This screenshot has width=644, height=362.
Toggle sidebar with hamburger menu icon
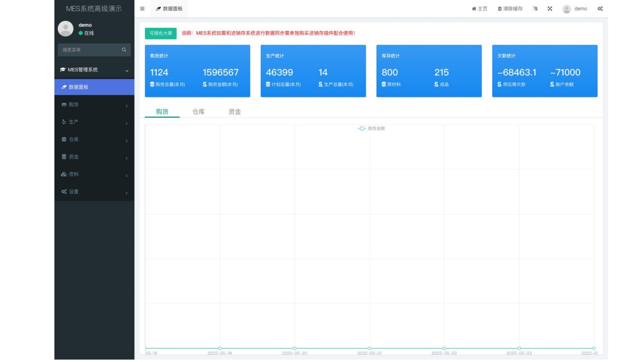click(142, 8)
